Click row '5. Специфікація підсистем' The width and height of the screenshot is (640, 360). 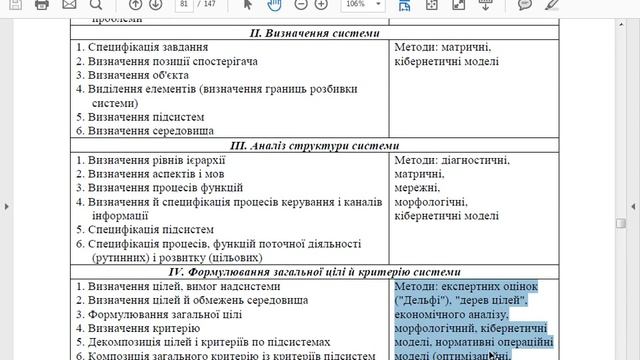145,230
